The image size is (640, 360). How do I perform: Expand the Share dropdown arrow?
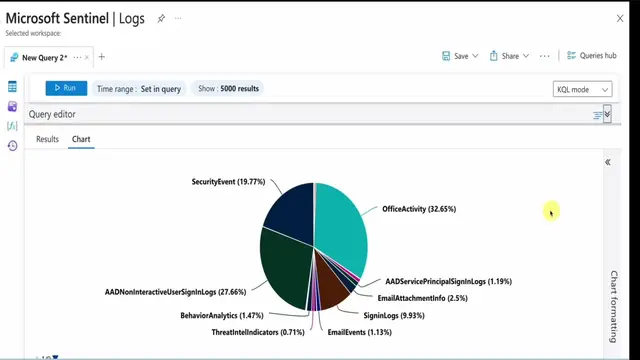tap(526, 56)
